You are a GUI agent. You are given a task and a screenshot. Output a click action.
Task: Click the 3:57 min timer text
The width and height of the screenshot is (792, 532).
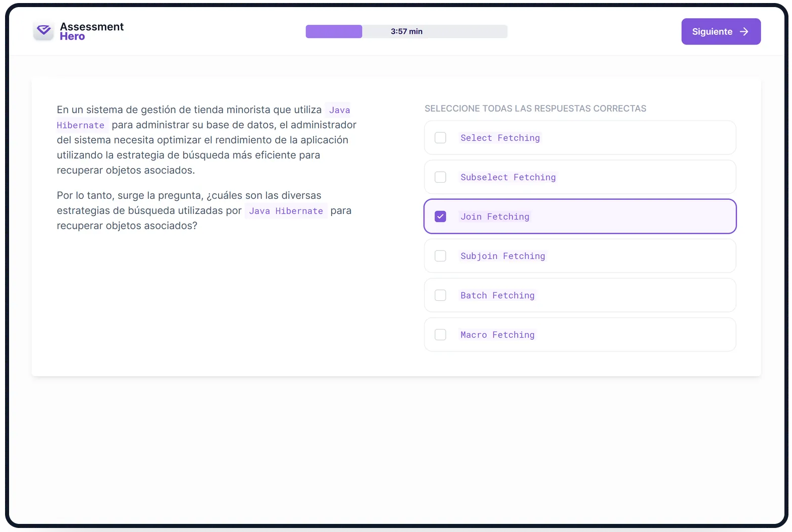point(406,31)
